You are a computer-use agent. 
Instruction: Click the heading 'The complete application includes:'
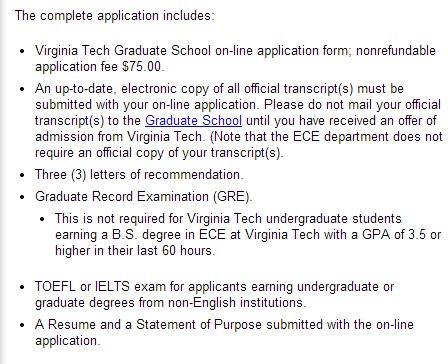tap(115, 16)
